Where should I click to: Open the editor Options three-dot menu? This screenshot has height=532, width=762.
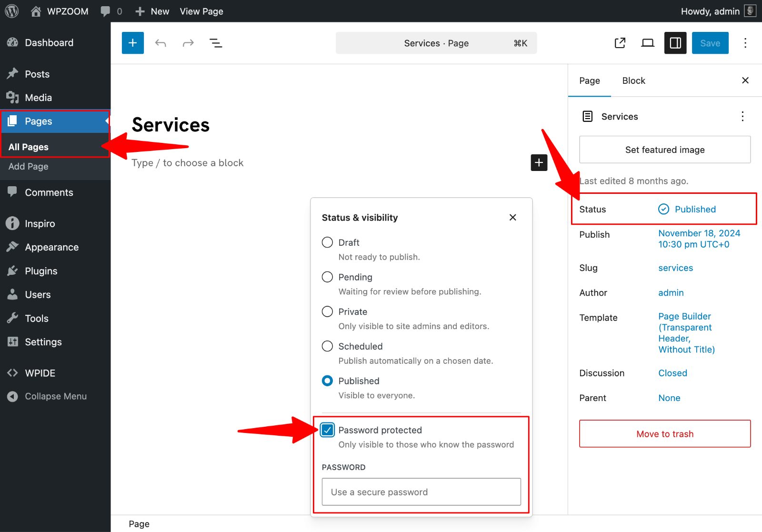[x=745, y=43]
